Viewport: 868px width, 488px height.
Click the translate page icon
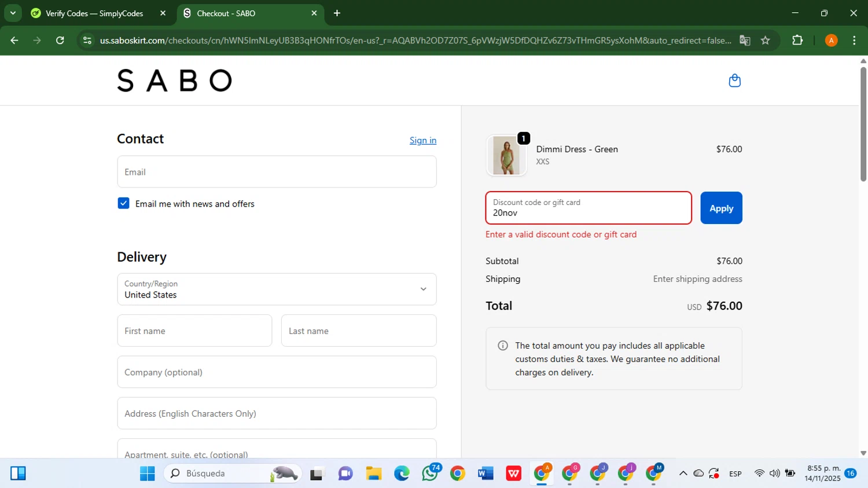[745, 41]
